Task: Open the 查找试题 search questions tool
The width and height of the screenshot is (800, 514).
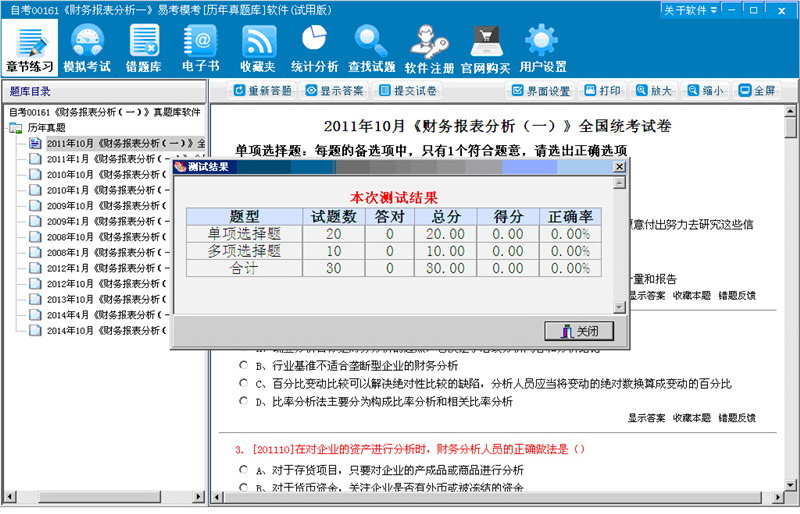Action: [371, 48]
